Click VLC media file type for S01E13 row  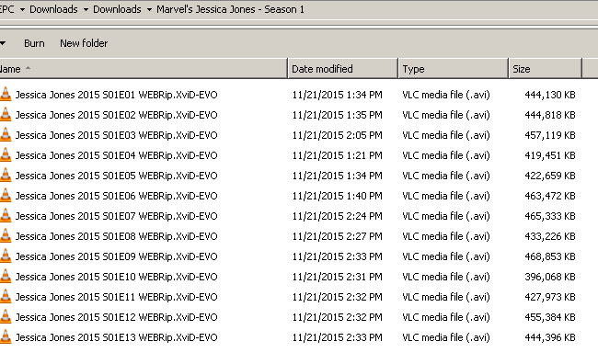point(446,337)
